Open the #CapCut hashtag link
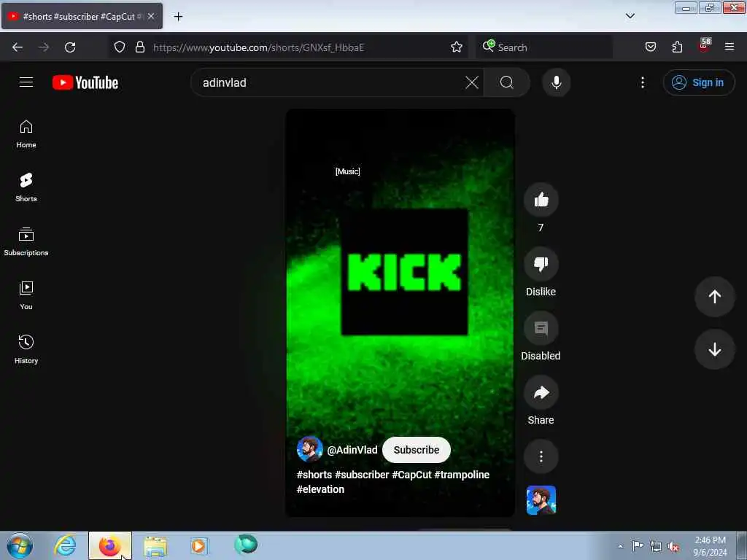This screenshot has width=747, height=560. click(411, 475)
